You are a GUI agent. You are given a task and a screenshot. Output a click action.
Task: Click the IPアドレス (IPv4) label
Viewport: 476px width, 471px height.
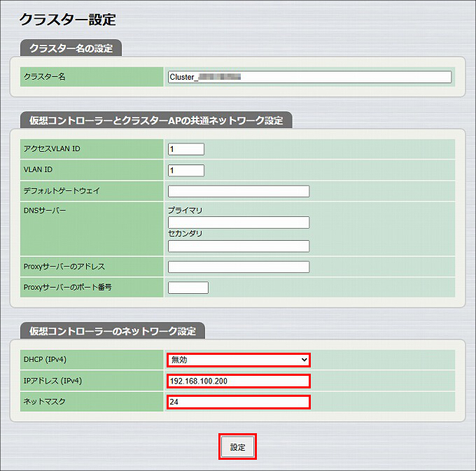pyautogui.click(x=52, y=381)
